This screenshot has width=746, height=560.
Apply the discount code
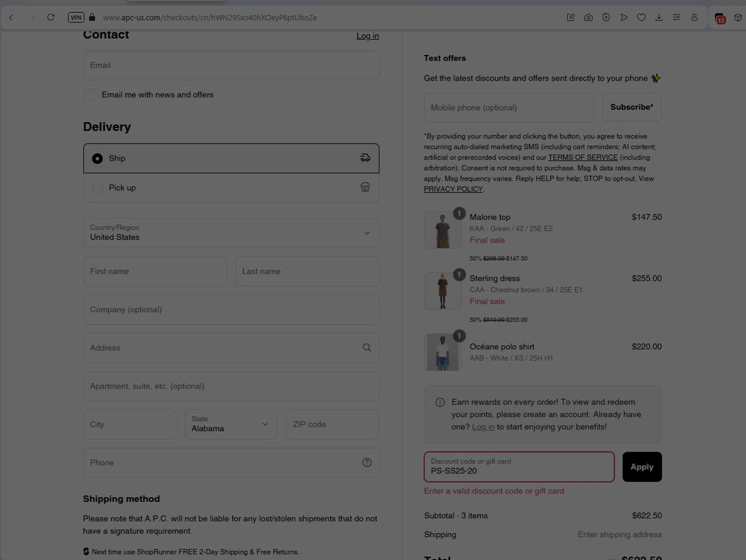pyautogui.click(x=642, y=467)
